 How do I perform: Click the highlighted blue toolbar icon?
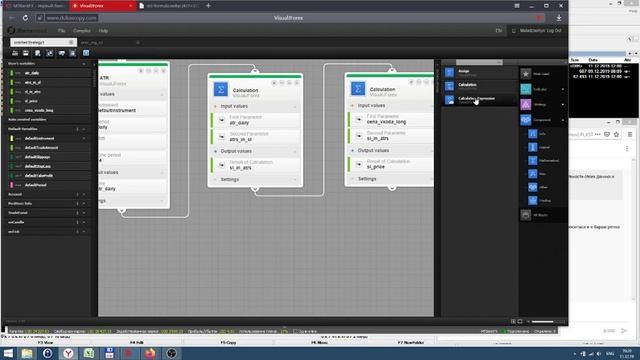tap(86, 53)
